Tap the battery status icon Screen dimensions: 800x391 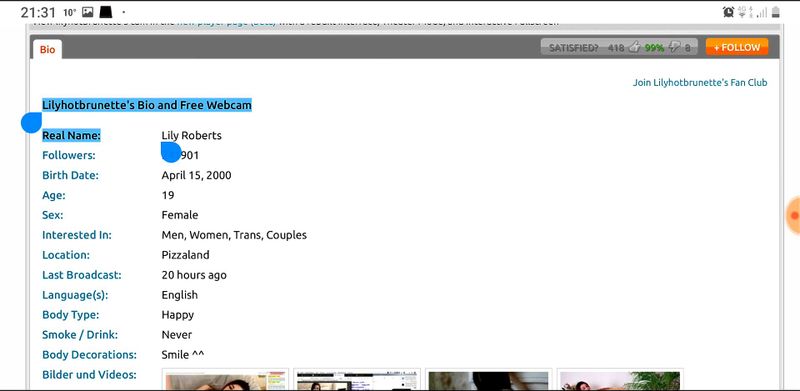coord(776,12)
